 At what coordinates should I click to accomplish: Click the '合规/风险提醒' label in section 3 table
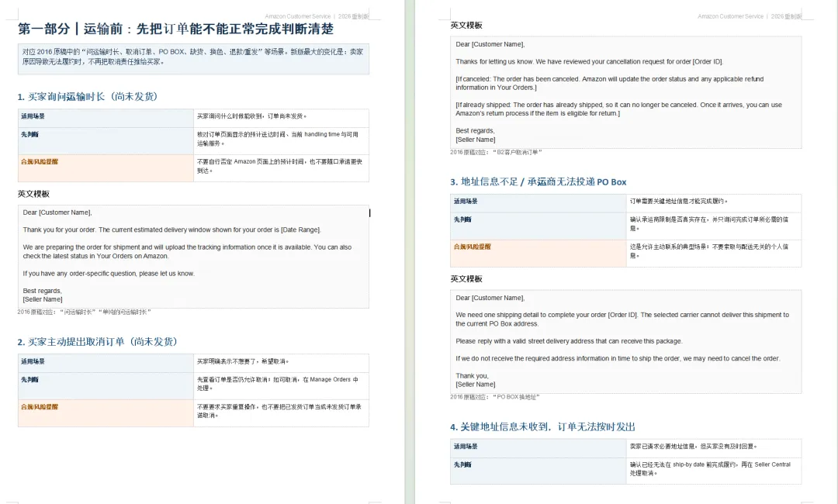(473, 247)
